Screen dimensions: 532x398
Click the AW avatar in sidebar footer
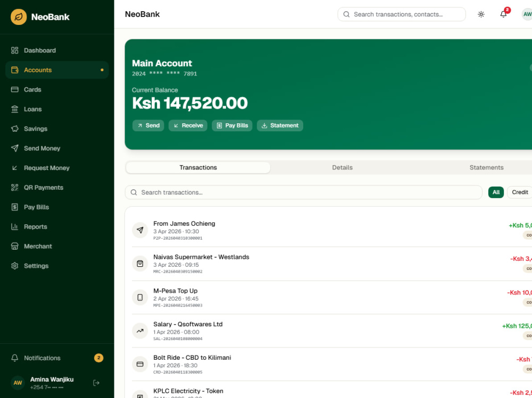point(18,383)
